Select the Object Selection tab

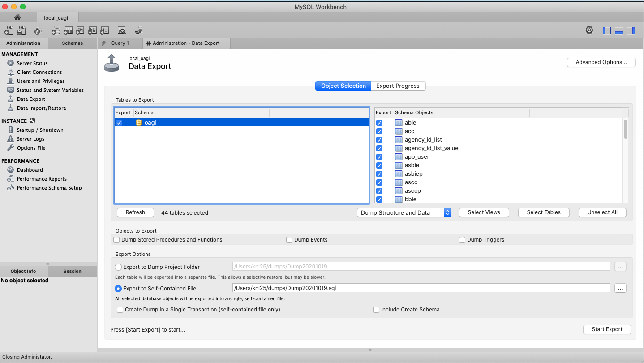[343, 86]
